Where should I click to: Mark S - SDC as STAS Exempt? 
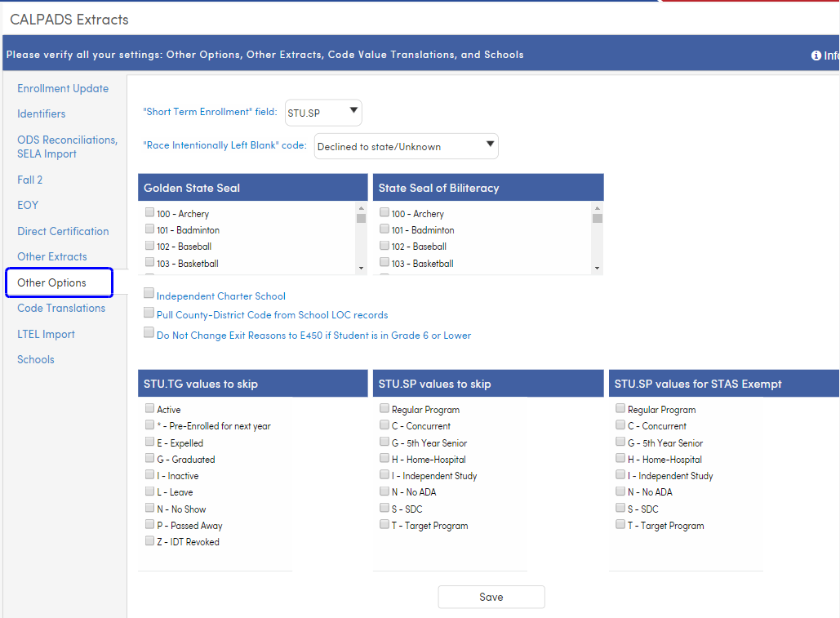[x=620, y=508]
